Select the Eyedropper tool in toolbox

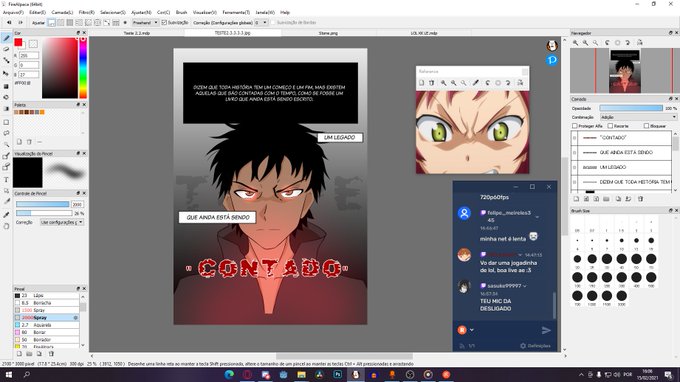click(x=6, y=215)
